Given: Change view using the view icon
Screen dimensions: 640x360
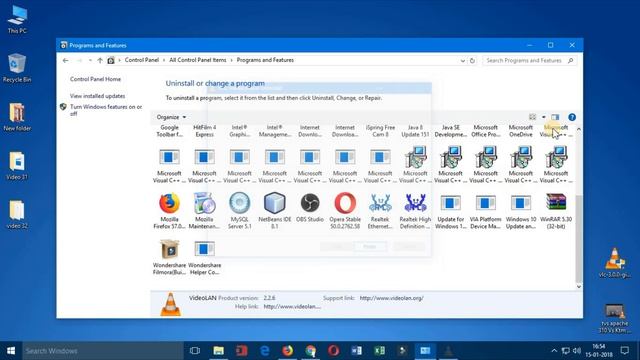Looking at the screenshot, I should [x=532, y=117].
